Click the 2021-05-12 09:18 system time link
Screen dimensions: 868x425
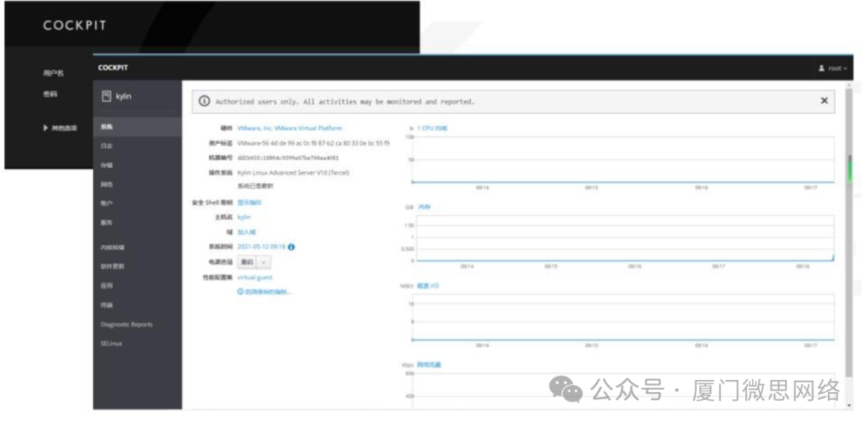[261, 247]
